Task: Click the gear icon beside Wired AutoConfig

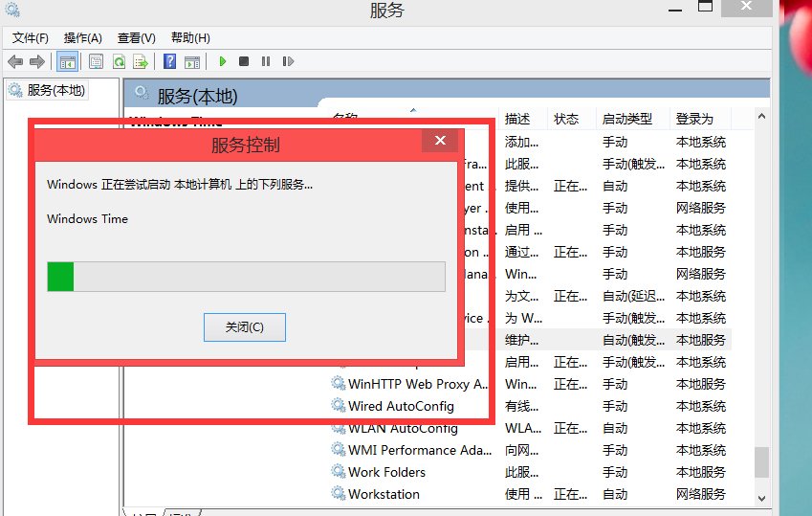Action: (x=339, y=405)
